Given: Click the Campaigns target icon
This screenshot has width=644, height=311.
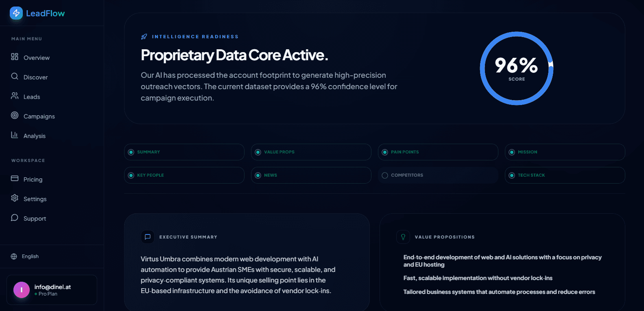Looking at the screenshot, I should tap(15, 116).
